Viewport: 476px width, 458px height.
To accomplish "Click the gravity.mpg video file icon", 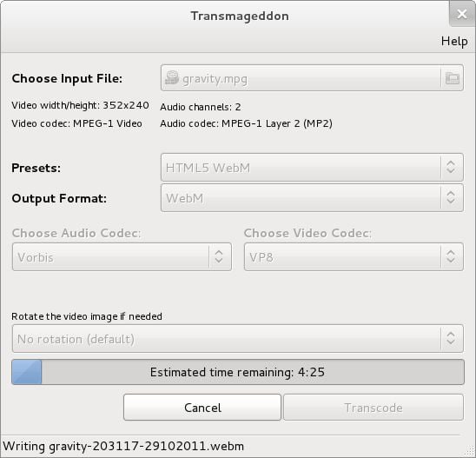I will 171,77.
